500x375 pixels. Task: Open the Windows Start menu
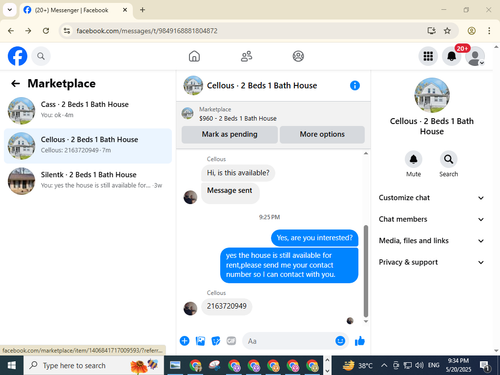click(11, 365)
